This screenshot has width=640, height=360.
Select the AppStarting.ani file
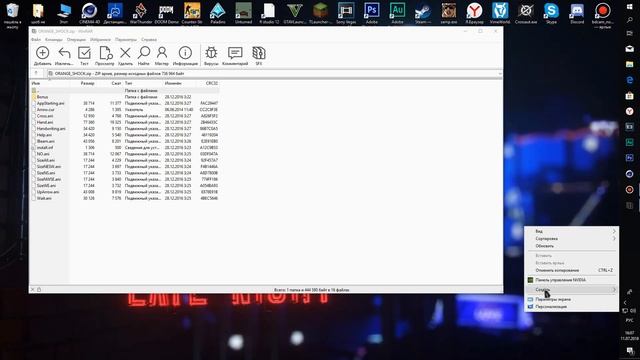125,103
